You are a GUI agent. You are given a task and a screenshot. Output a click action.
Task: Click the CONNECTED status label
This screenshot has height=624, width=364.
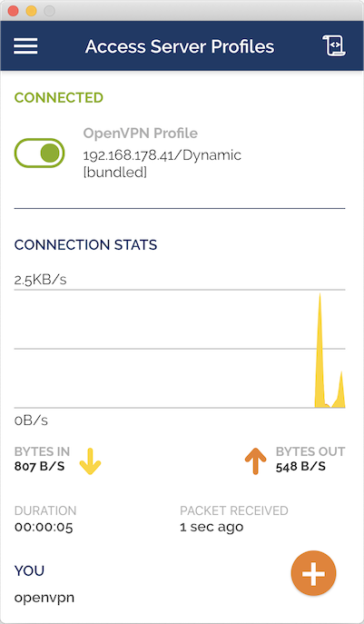59,97
